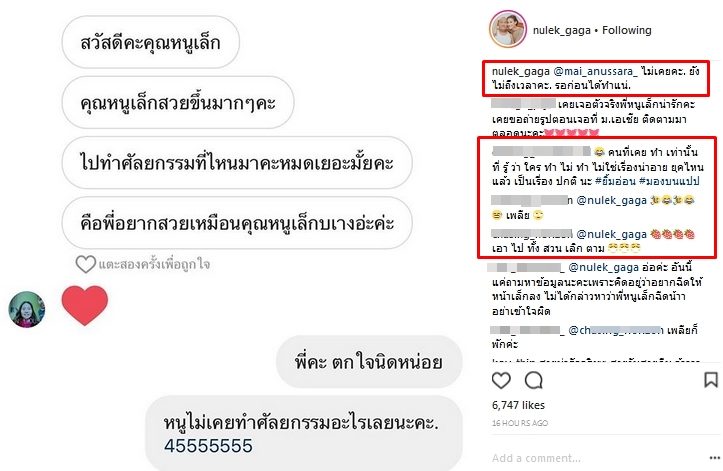Focus the Add a comment field

click(595, 458)
